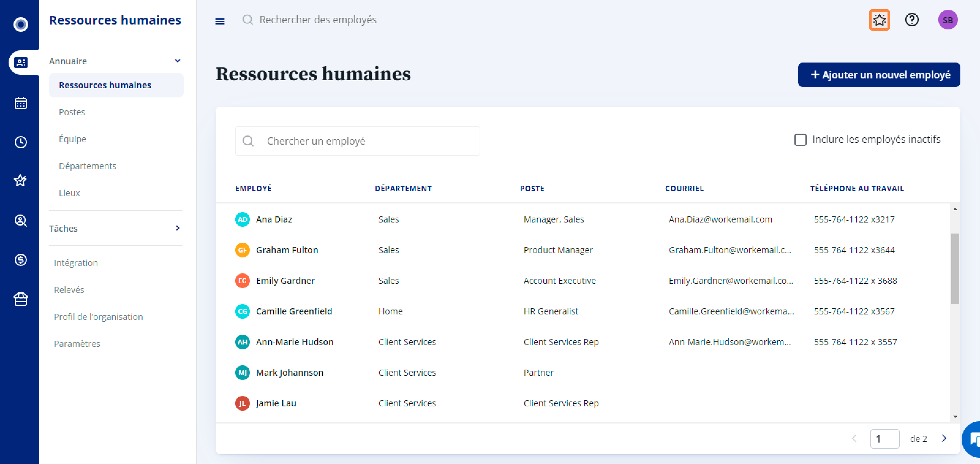Open Profil de l'organisation menu item
The image size is (980, 464).
click(98, 317)
